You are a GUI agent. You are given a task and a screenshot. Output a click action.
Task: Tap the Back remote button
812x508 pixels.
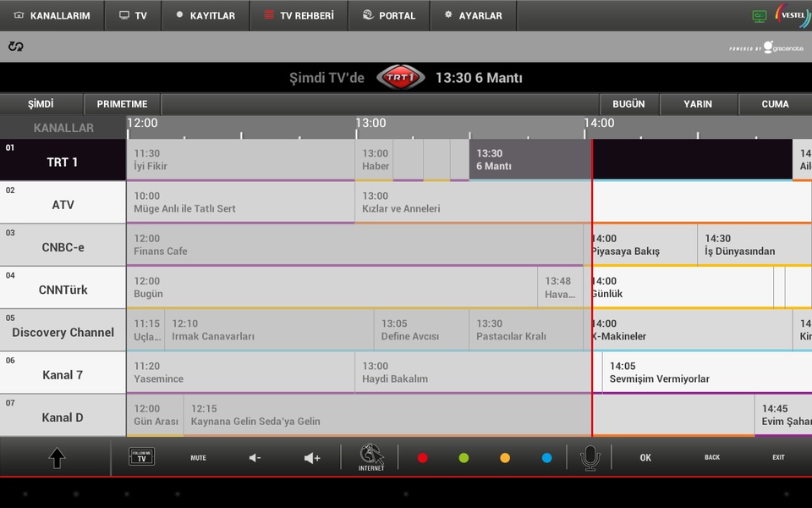point(712,457)
